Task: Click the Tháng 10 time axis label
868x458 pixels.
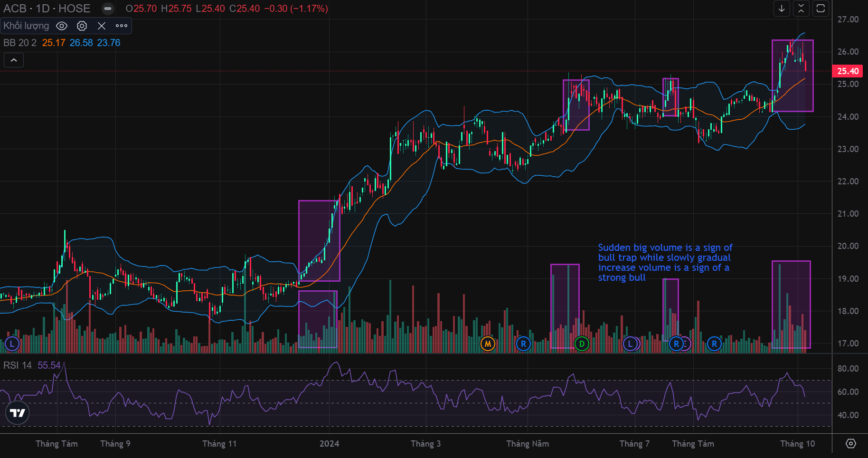Action: pyautogui.click(x=797, y=444)
